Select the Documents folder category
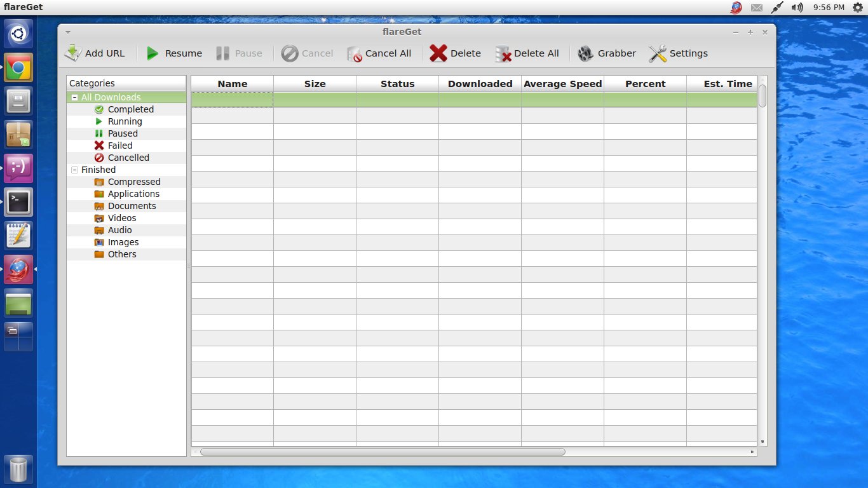Viewport: 868px width, 488px height. (x=131, y=206)
